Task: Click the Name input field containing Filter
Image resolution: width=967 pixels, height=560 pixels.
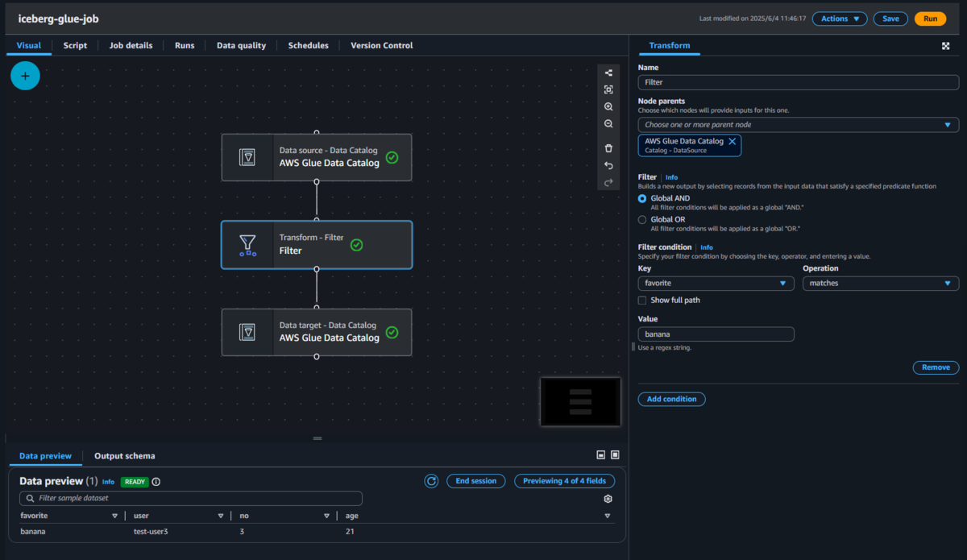Action: click(798, 82)
